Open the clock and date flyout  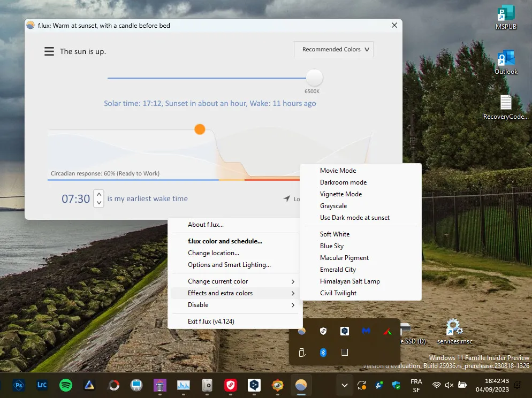(x=492, y=386)
